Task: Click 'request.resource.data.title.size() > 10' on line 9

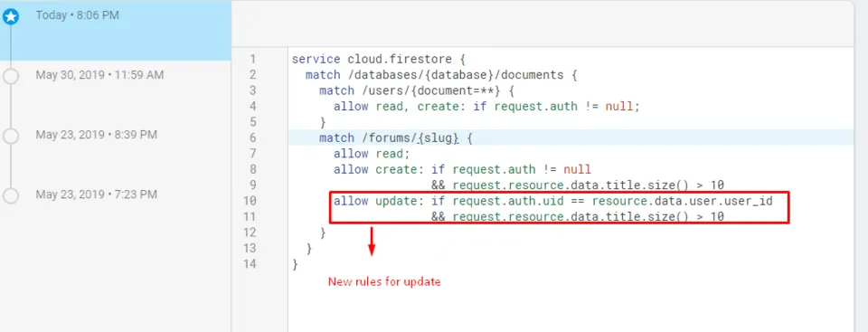Action: point(588,185)
